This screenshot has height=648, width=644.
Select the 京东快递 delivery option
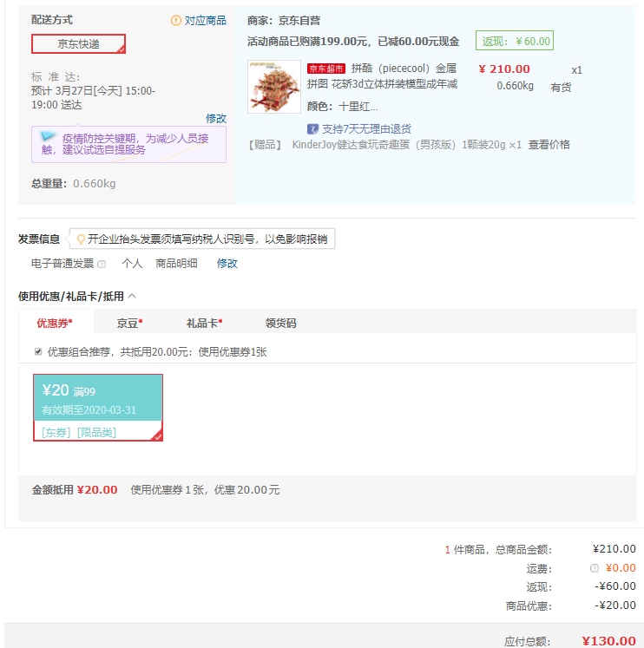pyautogui.click(x=78, y=43)
